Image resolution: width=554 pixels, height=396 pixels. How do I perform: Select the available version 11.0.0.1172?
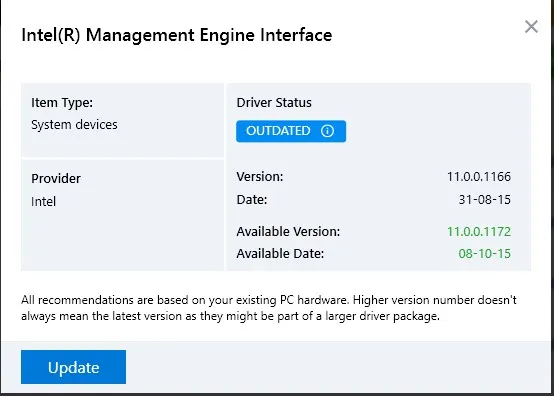[479, 232]
